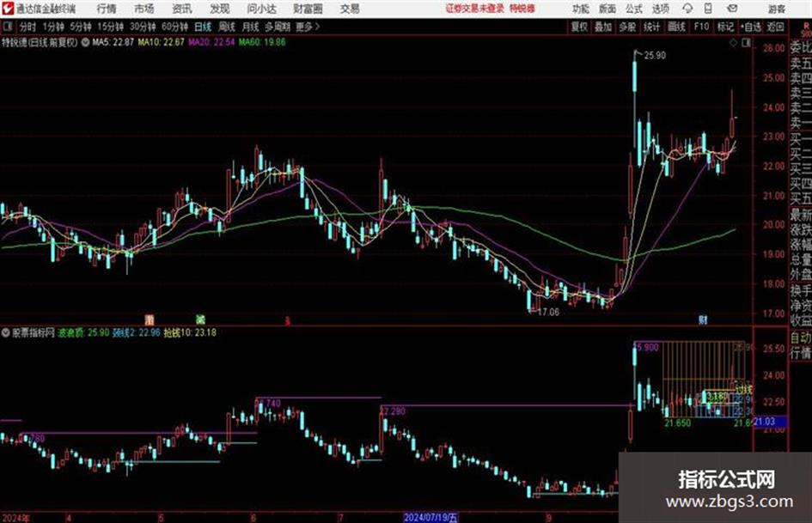This screenshot has width=812, height=523.
Task: Click the customer service headset icon
Action: [x=687, y=9]
